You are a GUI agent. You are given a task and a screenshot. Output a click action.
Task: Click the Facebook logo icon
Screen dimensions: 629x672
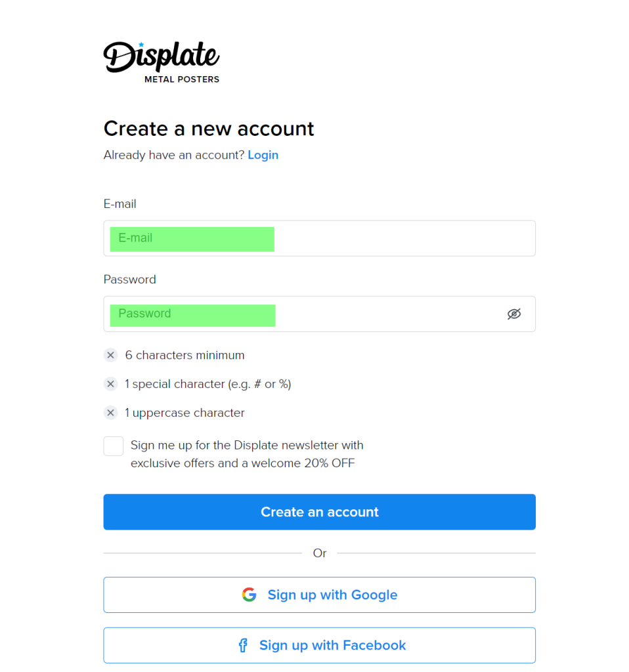[x=243, y=645]
